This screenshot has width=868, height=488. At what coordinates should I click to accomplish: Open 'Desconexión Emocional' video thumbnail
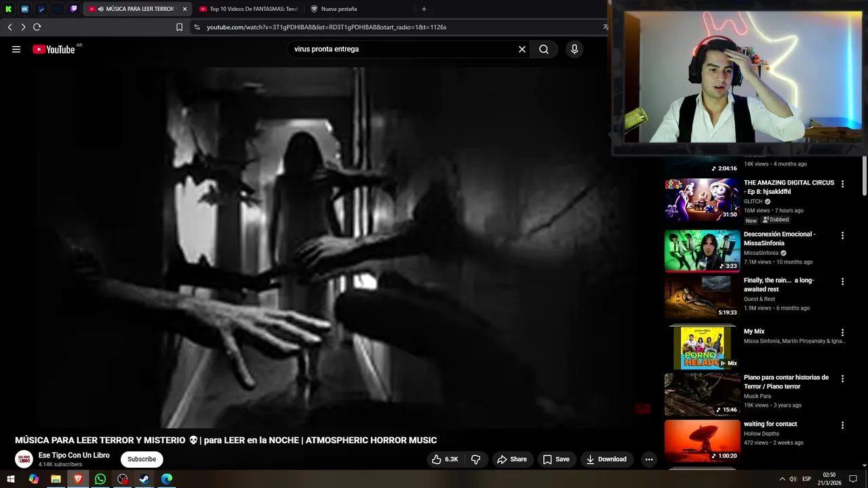(702, 251)
